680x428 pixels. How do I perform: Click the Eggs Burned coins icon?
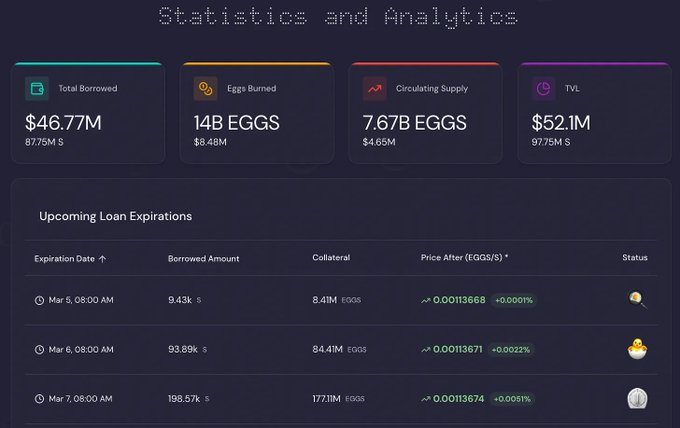pyautogui.click(x=205, y=89)
